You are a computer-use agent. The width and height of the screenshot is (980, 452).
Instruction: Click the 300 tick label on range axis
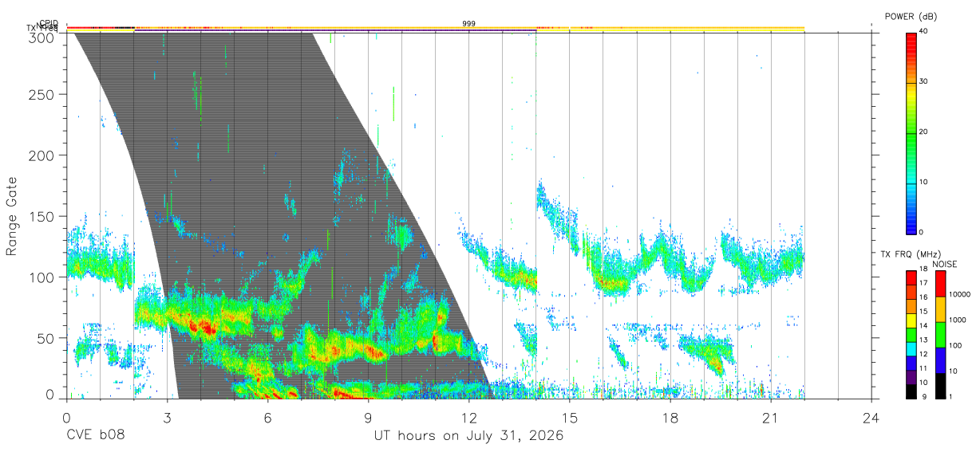(x=43, y=38)
